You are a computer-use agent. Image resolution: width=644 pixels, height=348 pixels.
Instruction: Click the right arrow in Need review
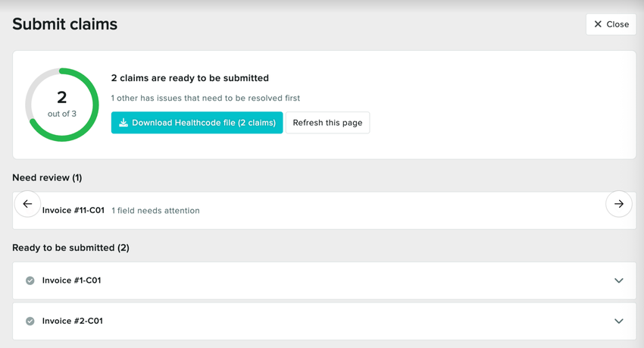(x=618, y=204)
